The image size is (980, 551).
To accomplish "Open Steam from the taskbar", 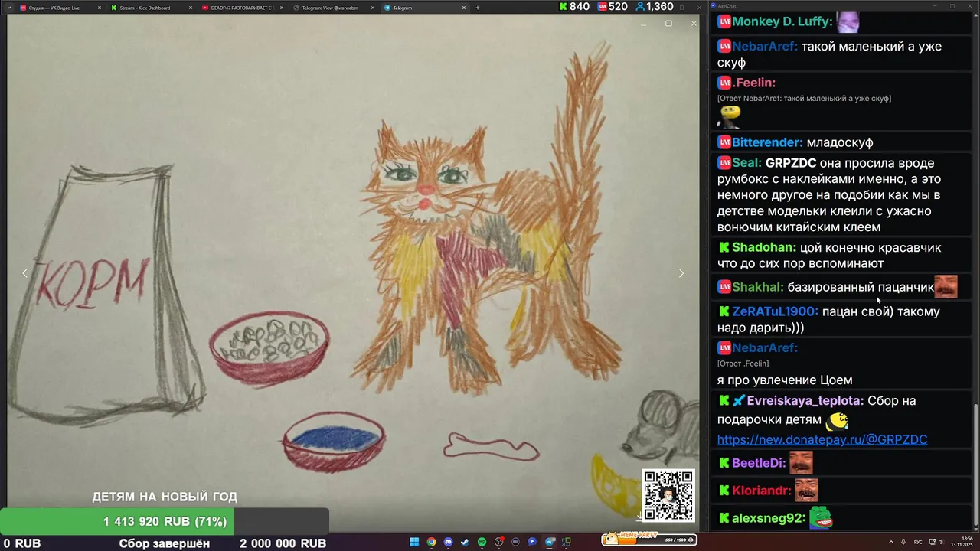I will (x=465, y=542).
